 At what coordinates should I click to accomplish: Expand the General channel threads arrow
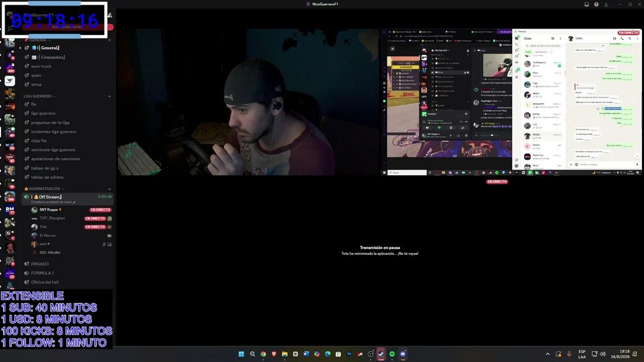pos(20,48)
